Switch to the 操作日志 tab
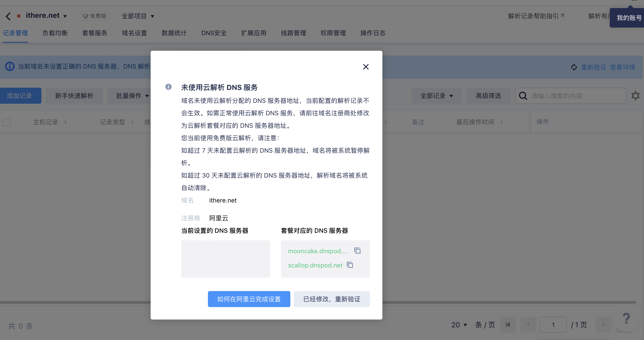The height and width of the screenshot is (340, 644). 373,33
